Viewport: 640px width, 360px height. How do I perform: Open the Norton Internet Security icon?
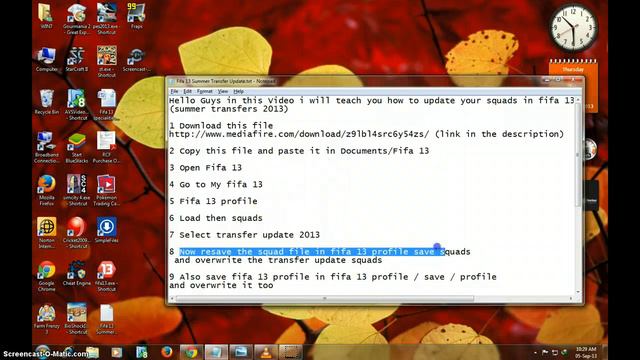[46, 233]
